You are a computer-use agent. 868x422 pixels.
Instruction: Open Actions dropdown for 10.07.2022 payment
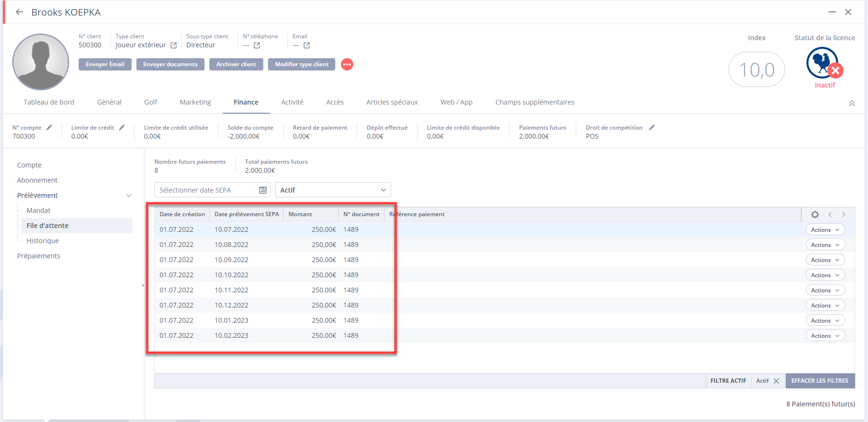825,230
